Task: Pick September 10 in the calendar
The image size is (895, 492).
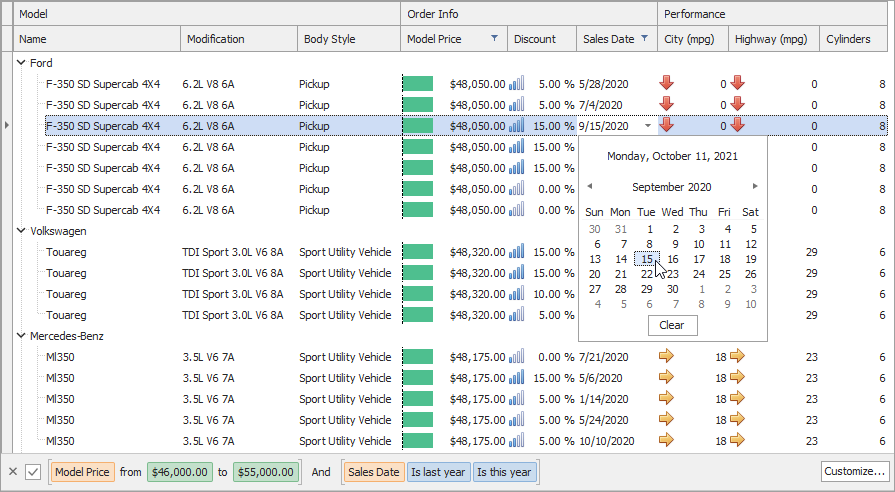Action: [x=699, y=244]
